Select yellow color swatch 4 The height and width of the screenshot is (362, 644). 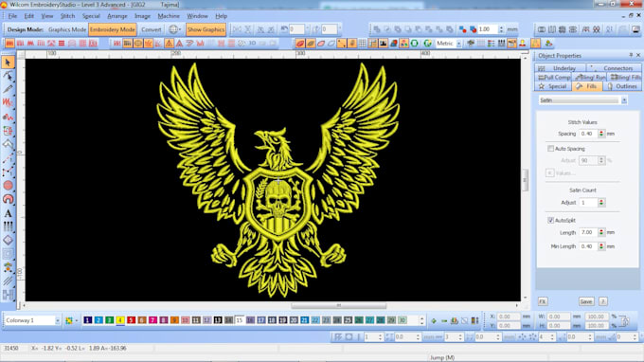[120, 320]
